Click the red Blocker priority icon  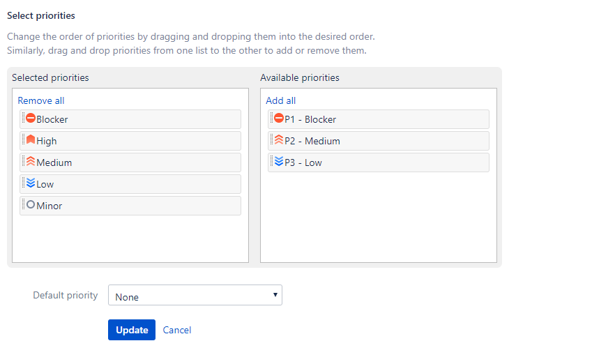point(31,119)
